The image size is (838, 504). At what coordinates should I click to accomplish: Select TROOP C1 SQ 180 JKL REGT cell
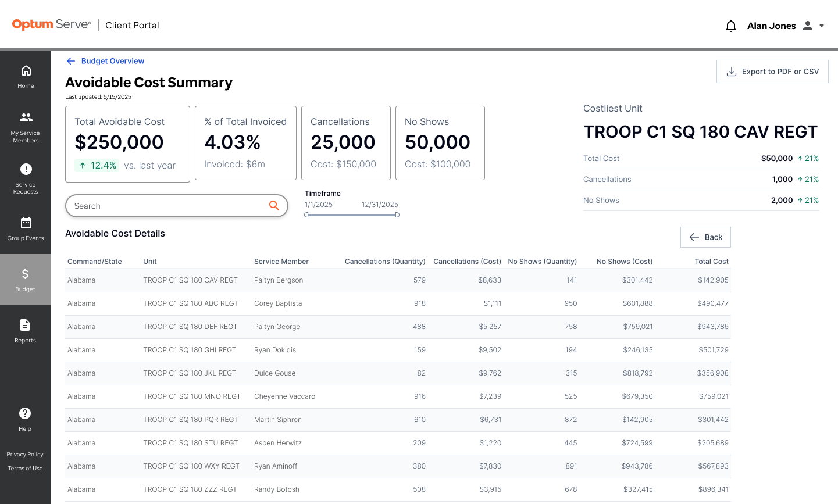(x=190, y=373)
